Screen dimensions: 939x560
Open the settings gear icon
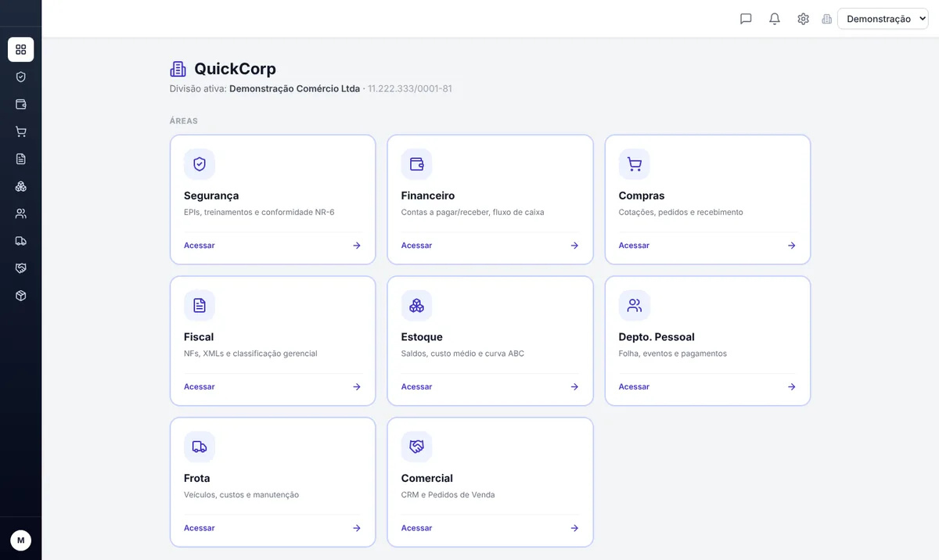[803, 19]
